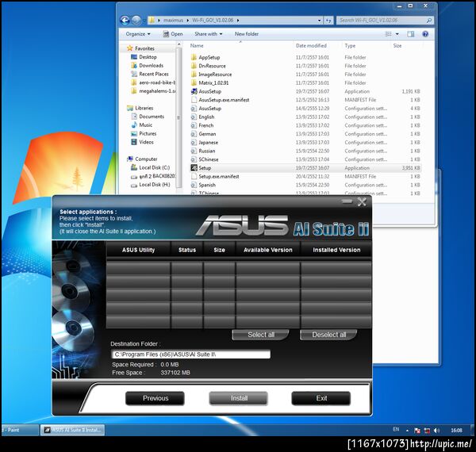Open address bar history dropdown in Explorer
This screenshot has height=452, width=476.
(x=320, y=21)
